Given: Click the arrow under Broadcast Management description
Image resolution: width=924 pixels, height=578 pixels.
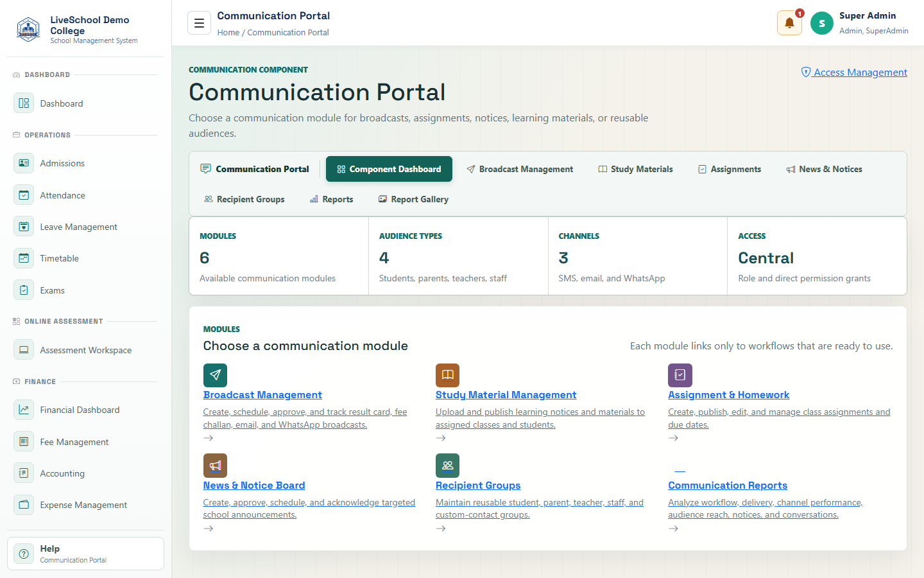Looking at the screenshot, I should (209, 438).
